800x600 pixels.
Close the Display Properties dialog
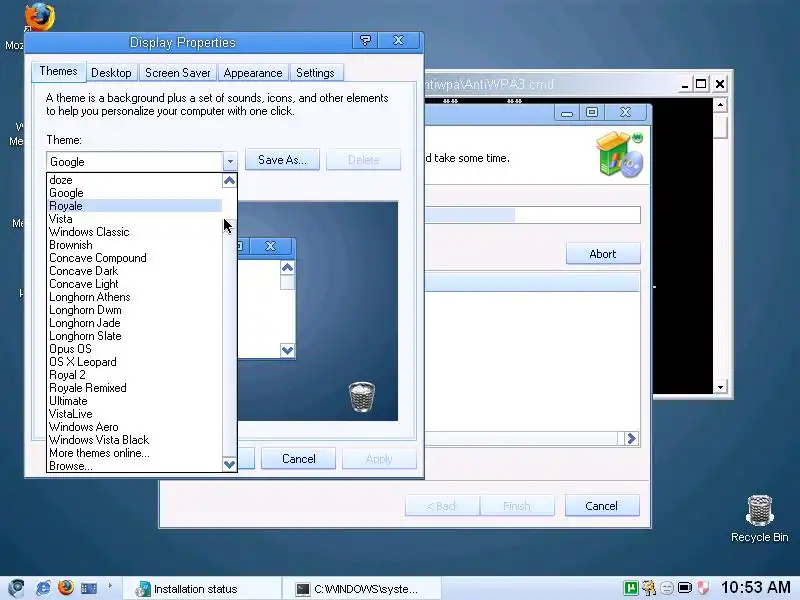pos(398,40)
